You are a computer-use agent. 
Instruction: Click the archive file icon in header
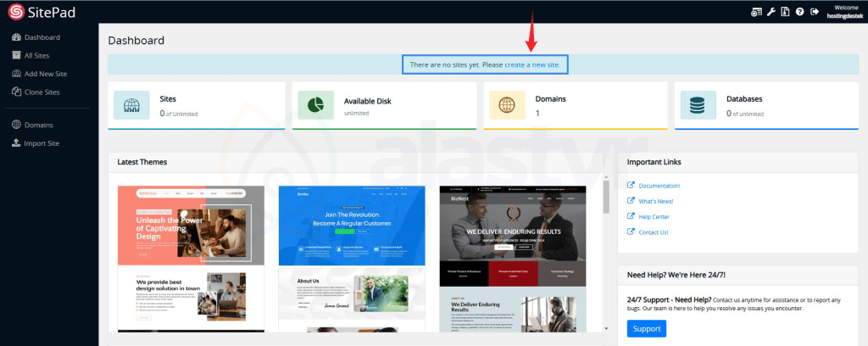tap(785, 12)
